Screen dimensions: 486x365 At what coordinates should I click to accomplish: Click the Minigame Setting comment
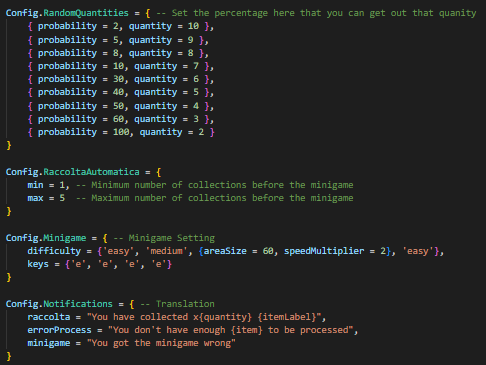[164, 238]
